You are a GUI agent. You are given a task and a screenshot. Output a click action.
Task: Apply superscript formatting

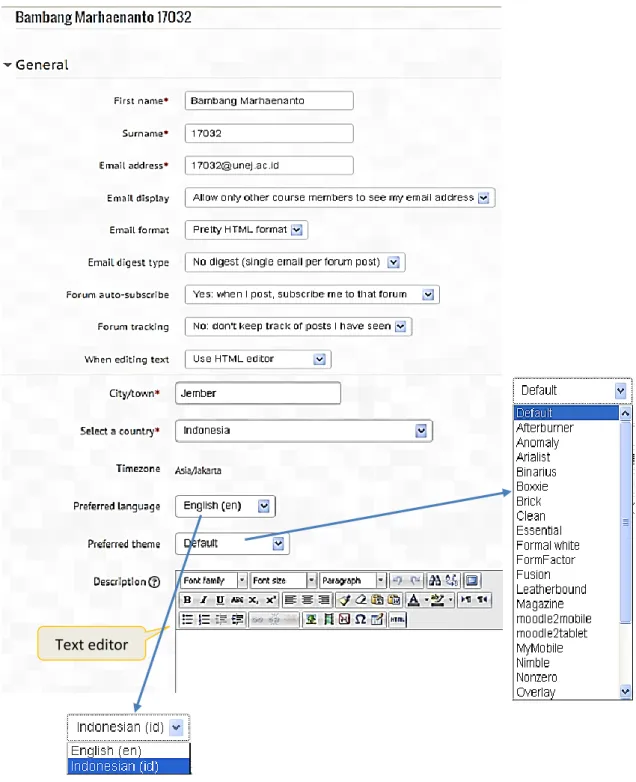point(271,600)
